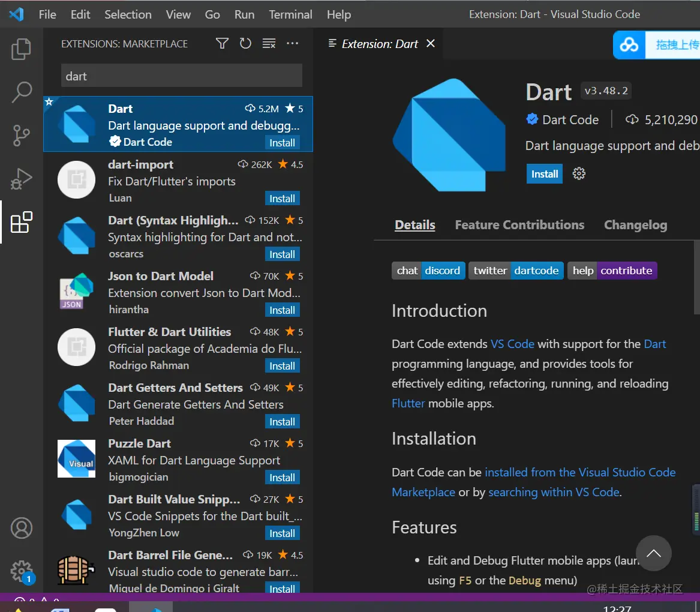Viewport: 700px width, 612px height.
Task: Select the Json to Dart Model entry
Action: 178,292
